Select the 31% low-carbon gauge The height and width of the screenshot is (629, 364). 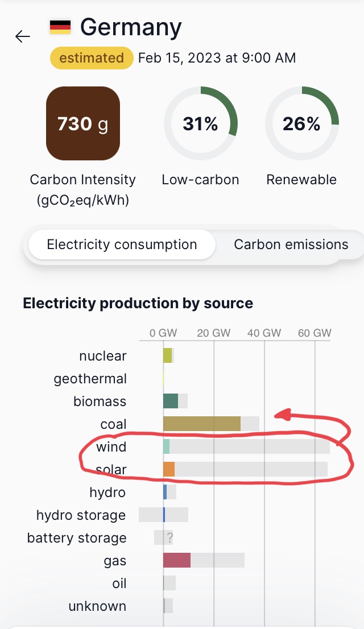click(201, 123)
